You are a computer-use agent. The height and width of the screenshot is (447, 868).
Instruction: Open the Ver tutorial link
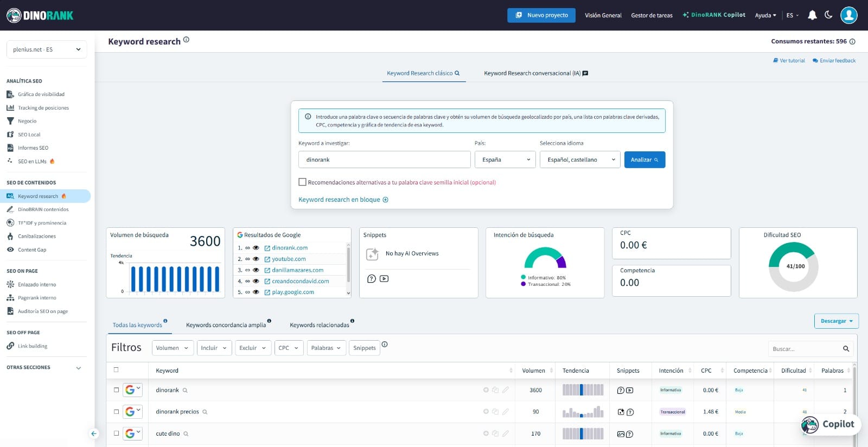(x=789, y=61)
